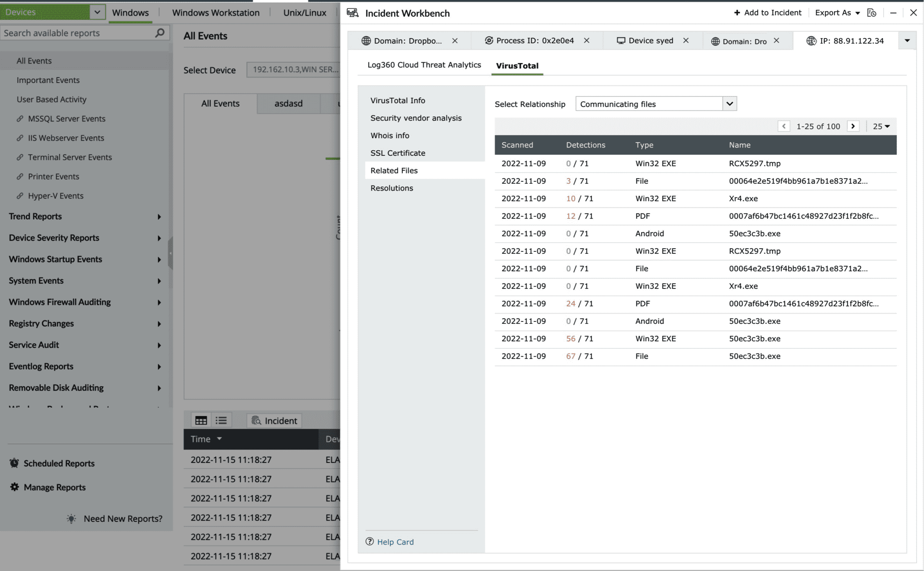Switch to Log360 Cloud Threat Analytics tab
The width and height of the screenshot is (924, 571).
(424, 65)
